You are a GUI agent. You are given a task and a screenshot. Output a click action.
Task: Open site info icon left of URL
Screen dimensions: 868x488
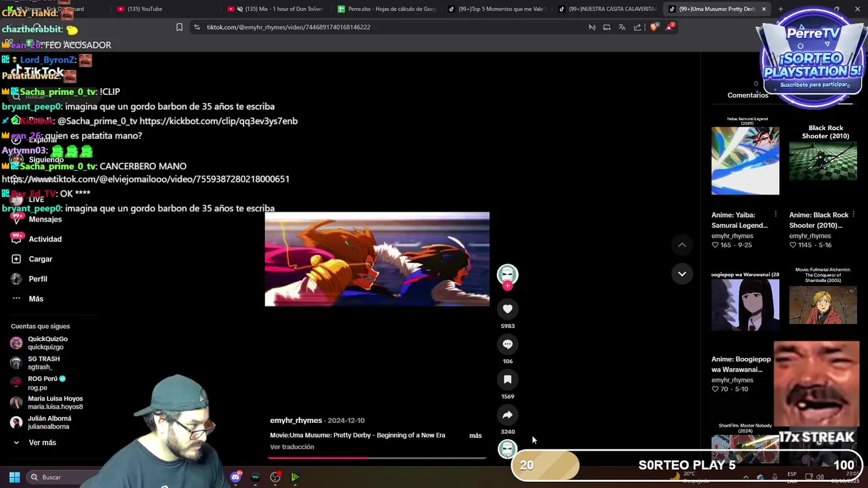(x=197, y=27)
